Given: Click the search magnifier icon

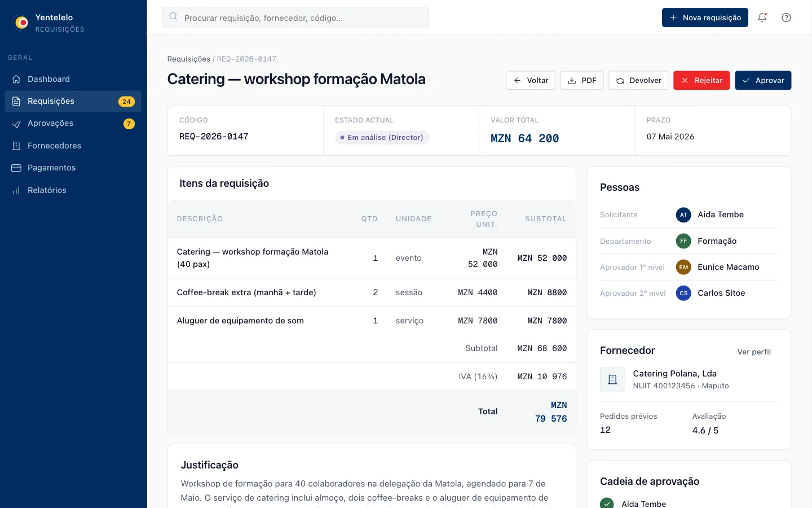Looking at the screenshot, I should coord(173,17).
